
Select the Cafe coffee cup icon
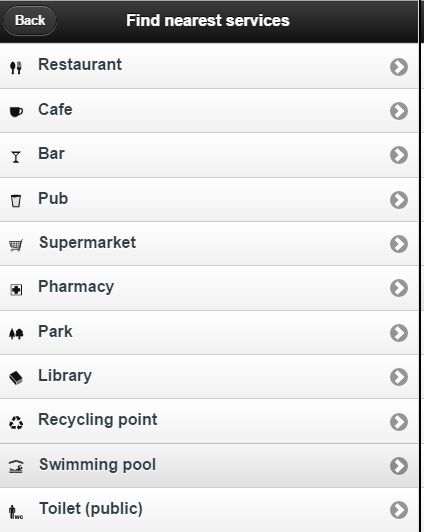pos(16,112)
